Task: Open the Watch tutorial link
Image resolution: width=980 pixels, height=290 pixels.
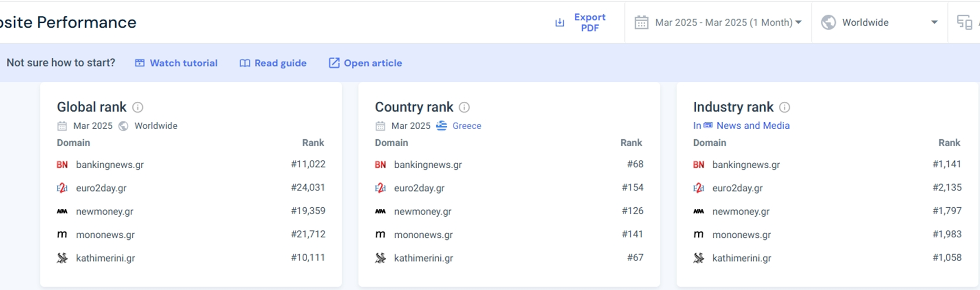Action: (x=176, y=63)
